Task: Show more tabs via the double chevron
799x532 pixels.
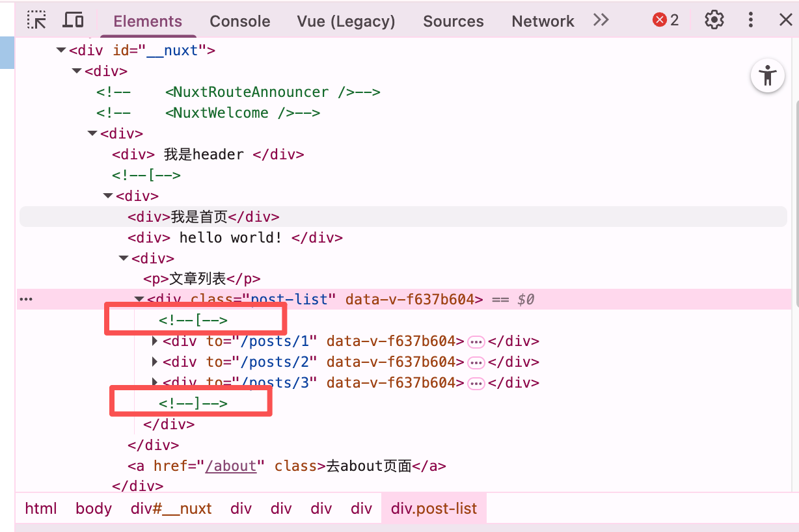Action: pyautogui.click(x=601, y=20)
